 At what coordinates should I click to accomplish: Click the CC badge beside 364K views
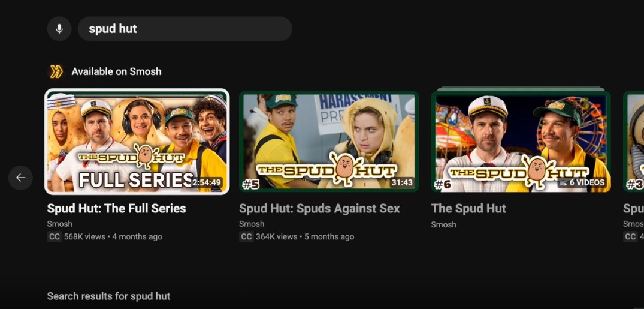coord(246,236)
